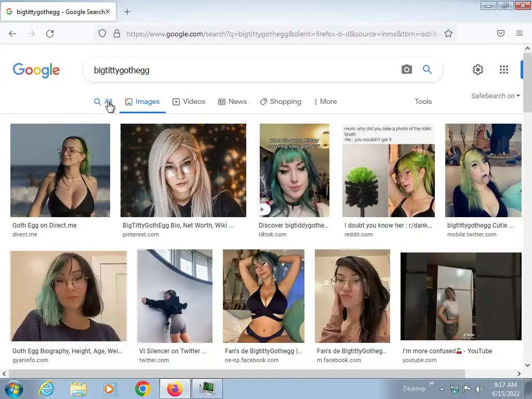Open the taskbar clock showing 9:17 AM
Screen dimensions: 532x399
pos(506,389)
